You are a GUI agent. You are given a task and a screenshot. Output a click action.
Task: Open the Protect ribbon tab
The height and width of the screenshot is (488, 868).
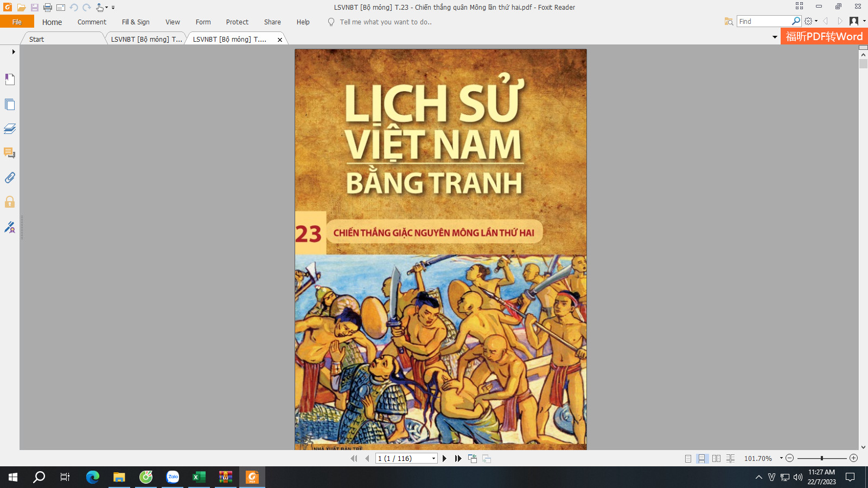(237, 22)
